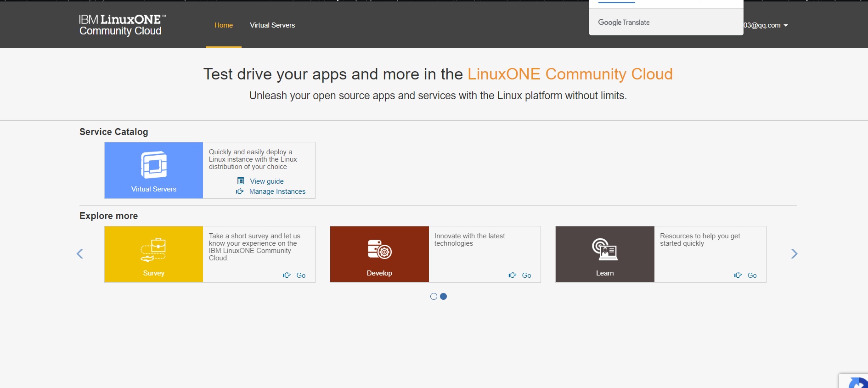Click the 'Resources to help you get started quickly' text
This screenshot has width=868, height=388.
(700, 240)
